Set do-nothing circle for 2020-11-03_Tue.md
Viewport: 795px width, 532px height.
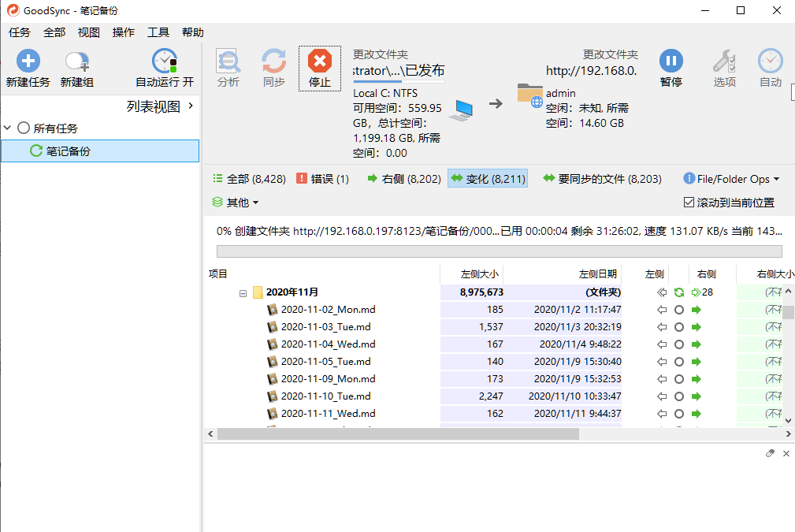pos(679,327)
